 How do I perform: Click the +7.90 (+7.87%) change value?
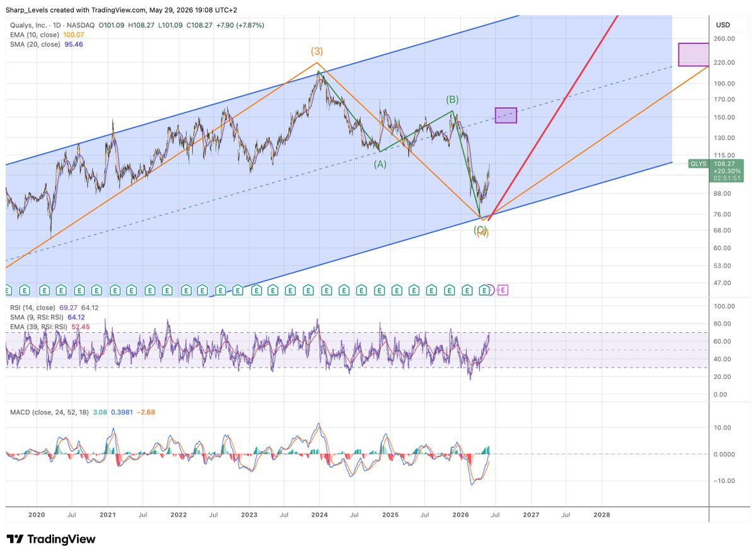(240, 25)
